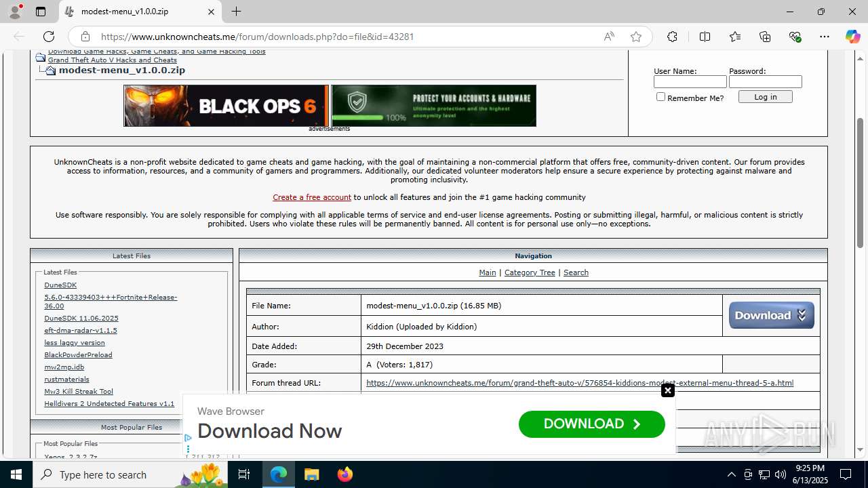Click the Log in button

click(765, 97)
